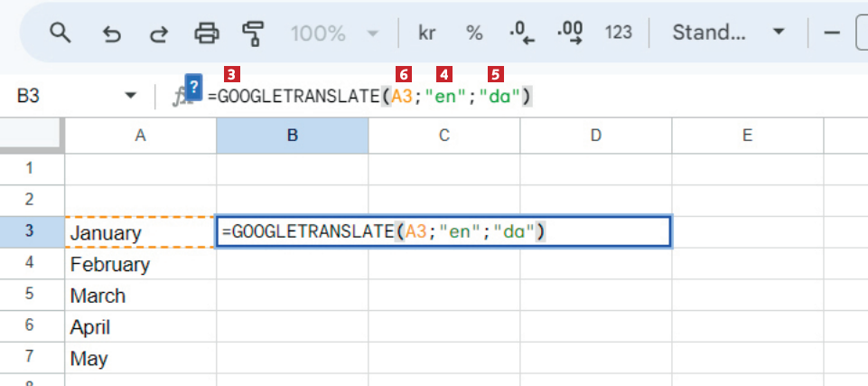The width and height of the screenshot is (868, 386).
Task: Activate the paint format tool
Action: coord(254,33)
